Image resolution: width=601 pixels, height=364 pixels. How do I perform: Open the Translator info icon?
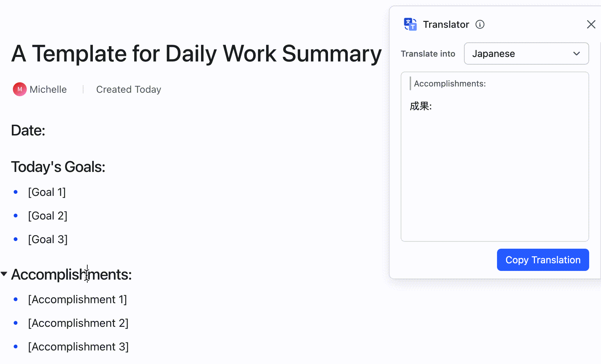coord(480,24)
